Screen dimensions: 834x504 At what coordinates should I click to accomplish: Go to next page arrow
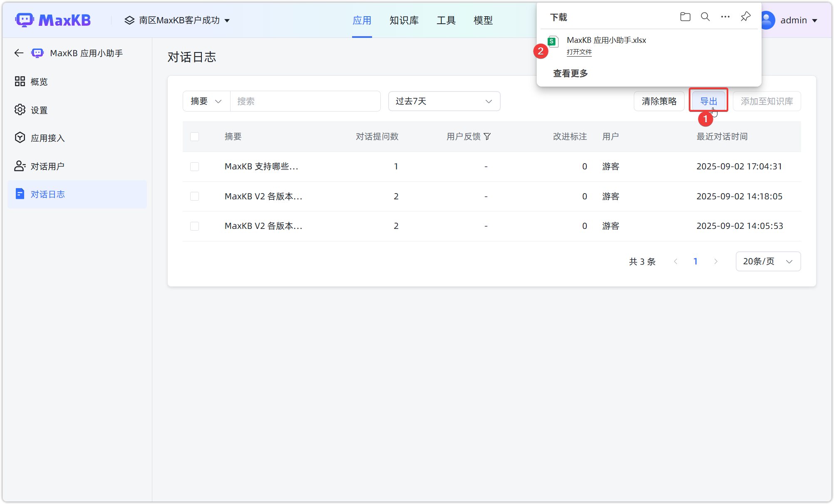click(716, 261)
